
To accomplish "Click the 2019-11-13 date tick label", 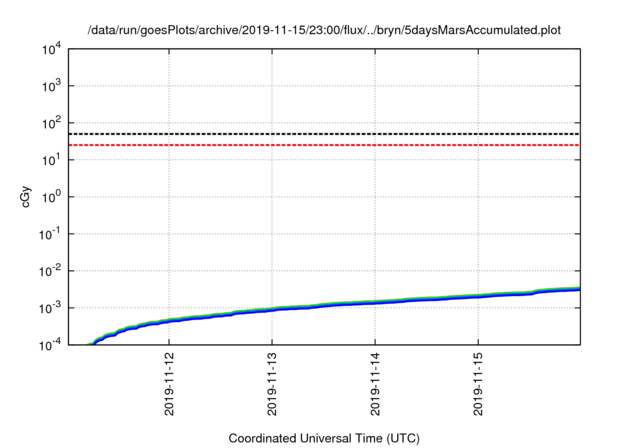I will coord(272,384).
